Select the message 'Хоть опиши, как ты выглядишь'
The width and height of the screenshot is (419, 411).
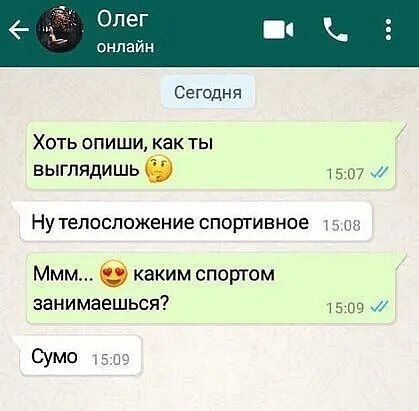pyautogui.click(x=211, y=156)
